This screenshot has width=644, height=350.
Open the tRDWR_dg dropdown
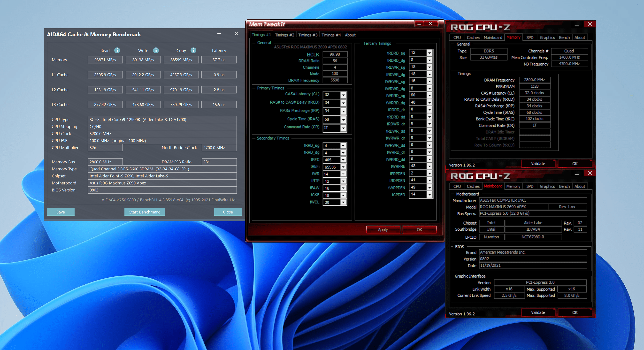429,74
